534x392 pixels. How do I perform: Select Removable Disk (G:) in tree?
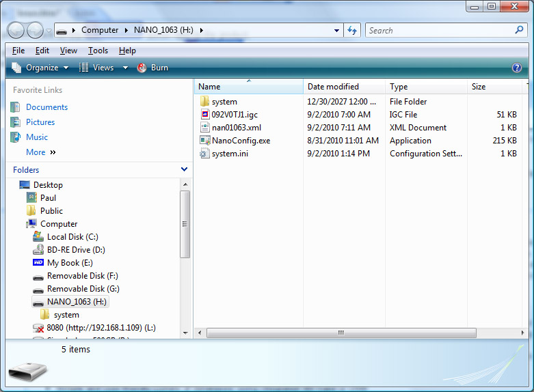coord(83,289)
